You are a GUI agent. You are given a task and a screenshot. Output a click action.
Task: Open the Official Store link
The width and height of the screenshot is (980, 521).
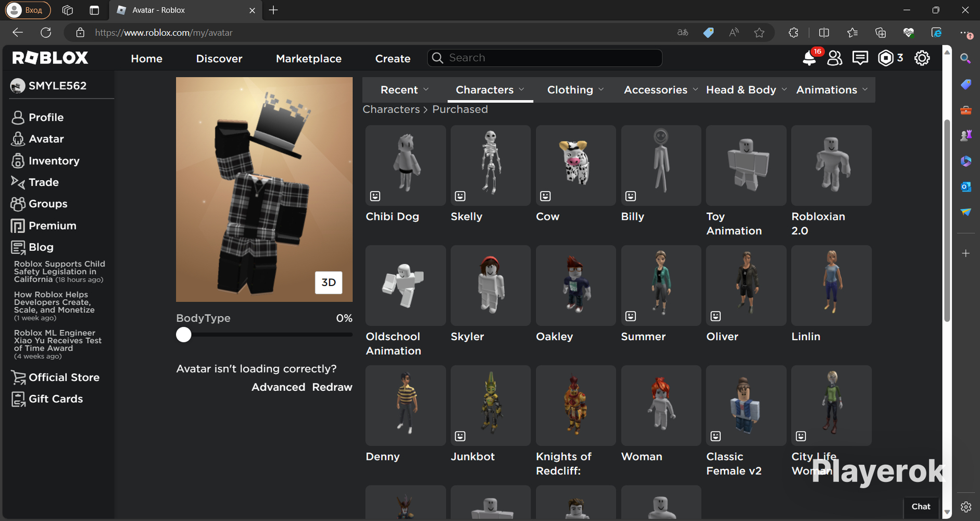[55, 377]
